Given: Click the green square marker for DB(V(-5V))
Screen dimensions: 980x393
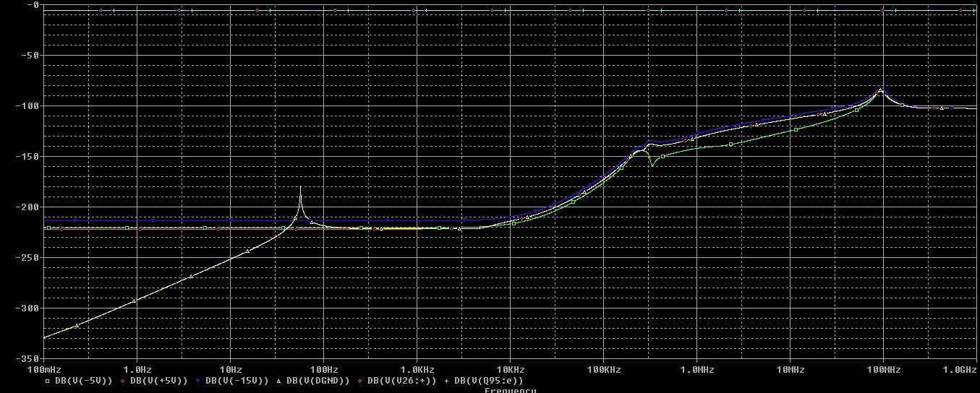Looking at the screenshot, I should click(48, 380).
